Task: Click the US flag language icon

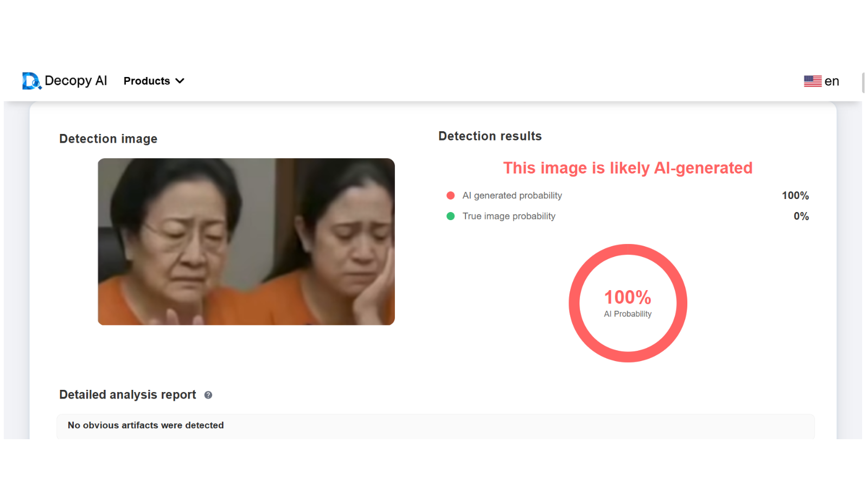Action: (812, 81)
